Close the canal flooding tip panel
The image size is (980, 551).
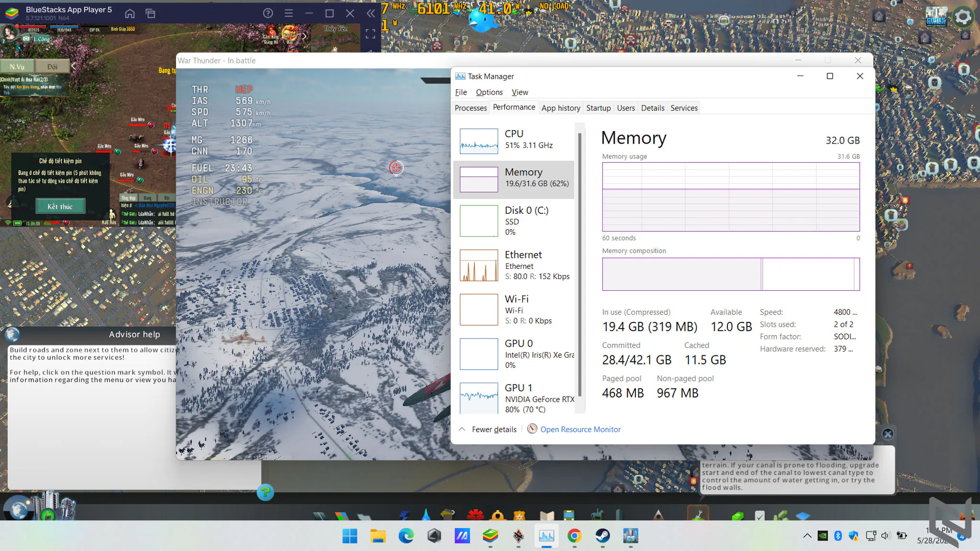click(x=888, y=434)
